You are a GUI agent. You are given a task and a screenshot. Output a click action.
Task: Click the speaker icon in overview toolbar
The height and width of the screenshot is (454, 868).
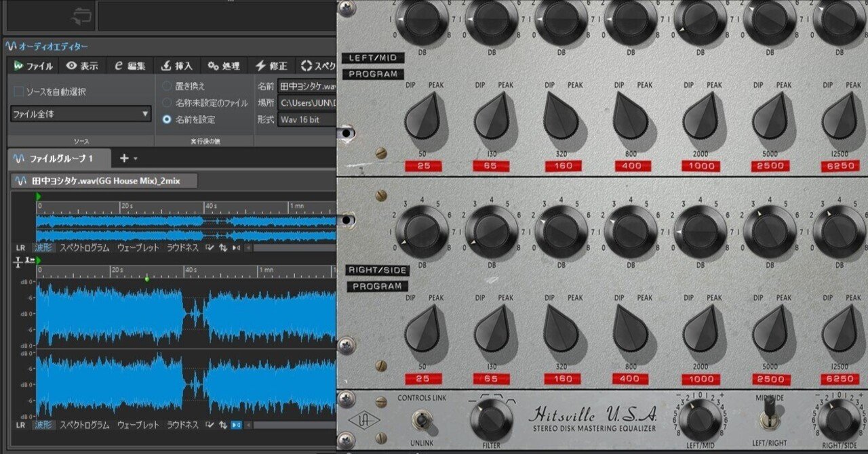point(236,248)
